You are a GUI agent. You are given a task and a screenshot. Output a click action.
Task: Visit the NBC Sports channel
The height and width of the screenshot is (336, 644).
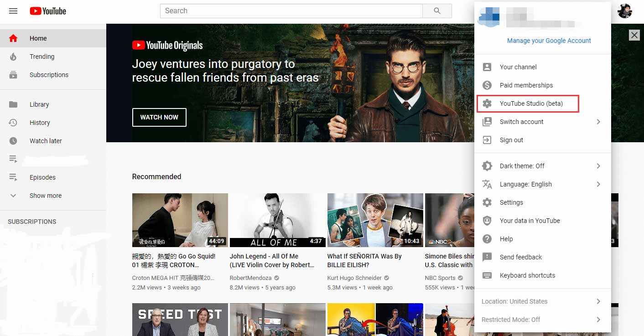point(440,278)
